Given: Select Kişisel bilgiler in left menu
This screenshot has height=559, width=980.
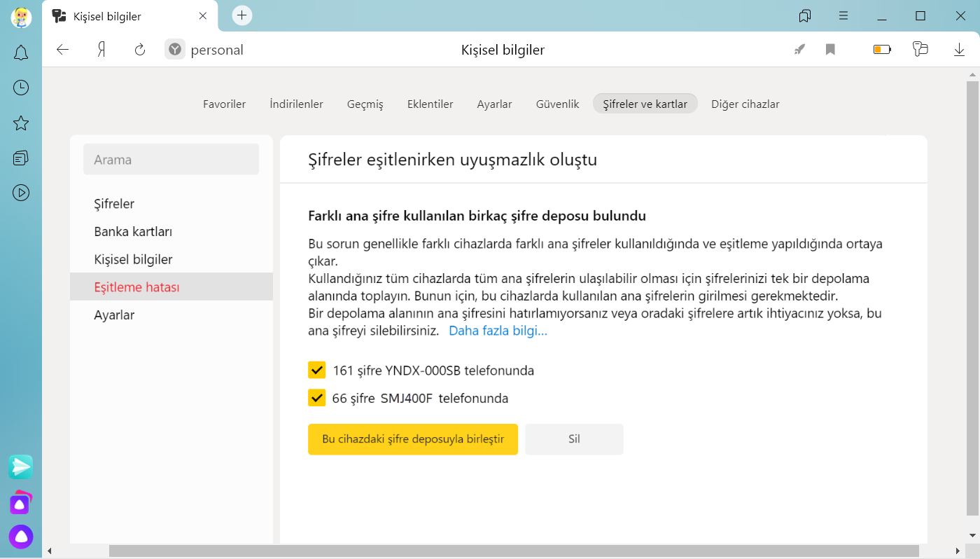Looking at the screenshot, I should (171, 259).
